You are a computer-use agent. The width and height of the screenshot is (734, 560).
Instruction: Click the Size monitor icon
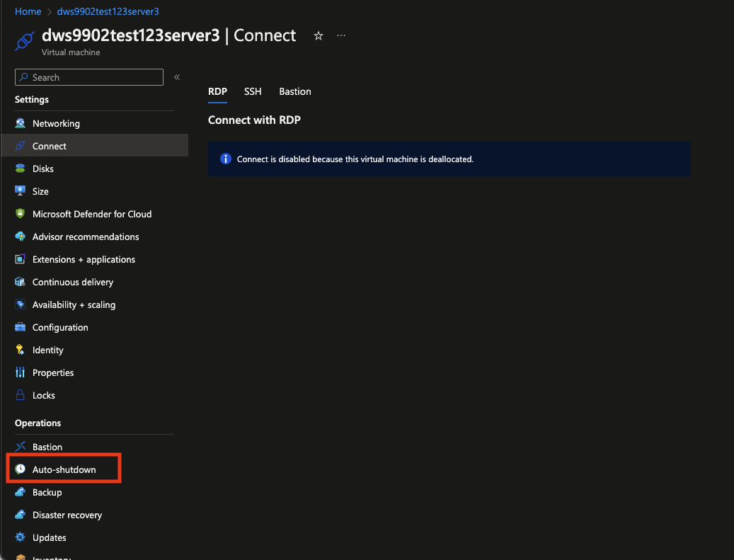[20, 191]
